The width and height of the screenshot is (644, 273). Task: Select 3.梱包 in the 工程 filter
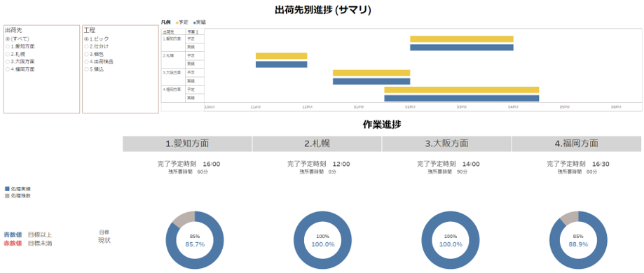click(86, 54)
